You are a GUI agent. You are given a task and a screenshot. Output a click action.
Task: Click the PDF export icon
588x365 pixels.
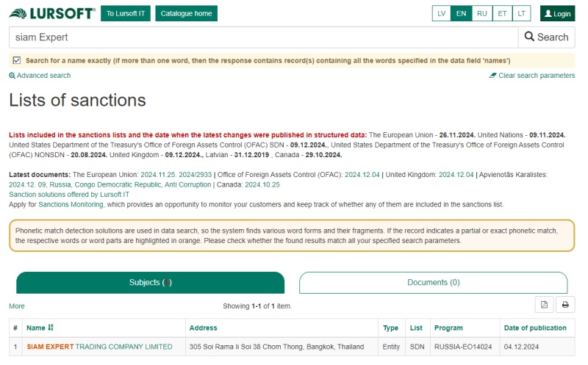point(545,305)
